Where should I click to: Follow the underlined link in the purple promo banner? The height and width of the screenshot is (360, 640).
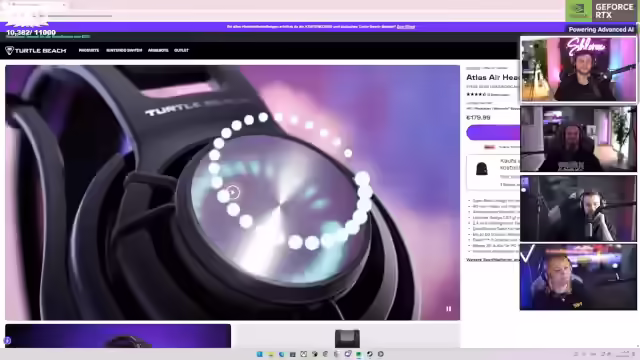coord(406,27)
